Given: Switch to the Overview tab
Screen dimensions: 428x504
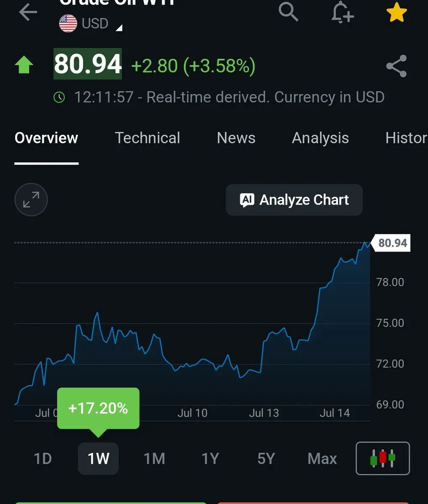Looking at the screenshot, I should [46, 138].
